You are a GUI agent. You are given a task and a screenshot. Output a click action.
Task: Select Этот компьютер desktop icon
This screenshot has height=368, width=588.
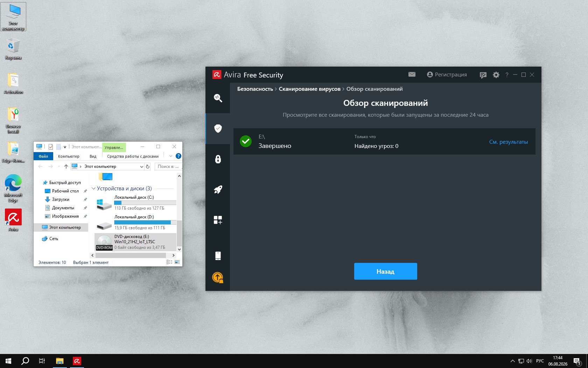[x=13, y=17]
